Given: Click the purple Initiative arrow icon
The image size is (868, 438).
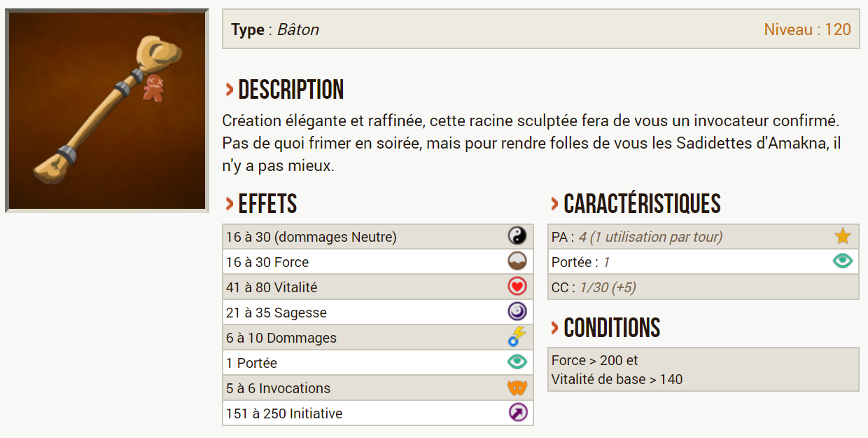Looking at the screenshot, I should [x=517, y=413].
